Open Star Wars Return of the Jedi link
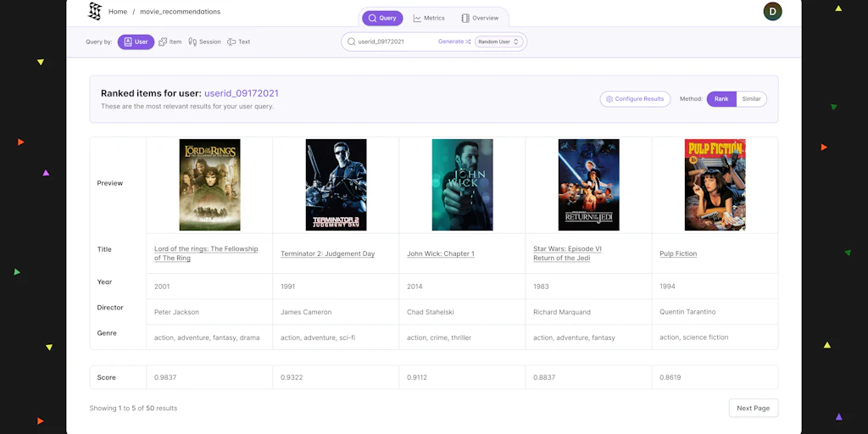Image resolution: width=868 pixels, height=434 pixels. [567, 253]
